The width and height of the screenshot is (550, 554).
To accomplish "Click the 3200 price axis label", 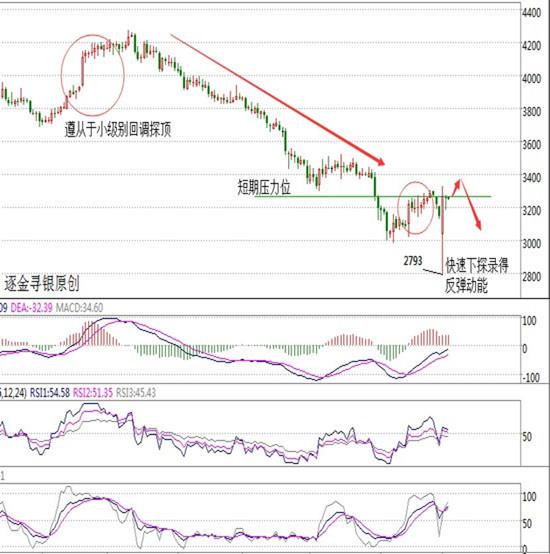I will 532,211.
